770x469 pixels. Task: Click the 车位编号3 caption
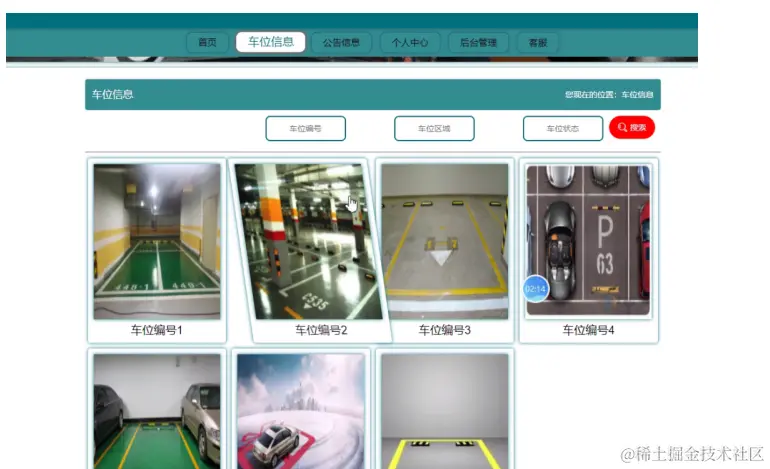click(445, 330)
